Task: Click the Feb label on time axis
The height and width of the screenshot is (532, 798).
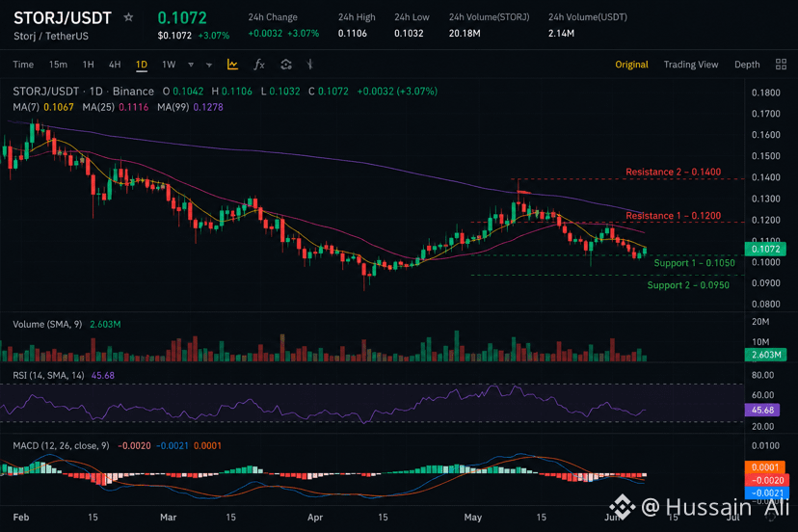Action: pos(21,518)
